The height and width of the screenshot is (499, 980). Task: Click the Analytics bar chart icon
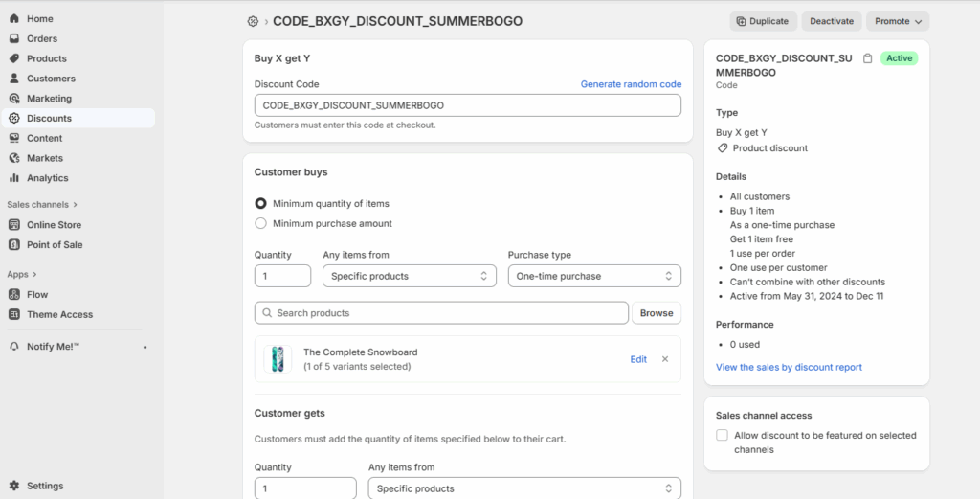click(x=14, y=178)
